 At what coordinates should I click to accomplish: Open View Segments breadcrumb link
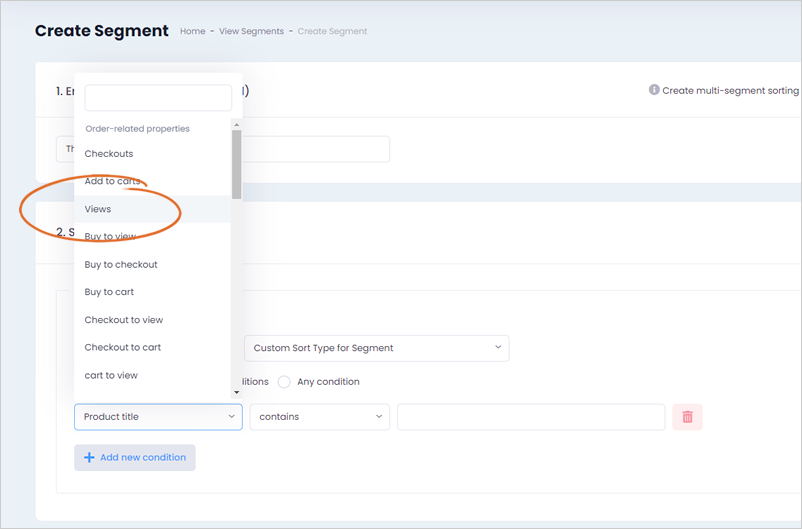click(251, 31)
